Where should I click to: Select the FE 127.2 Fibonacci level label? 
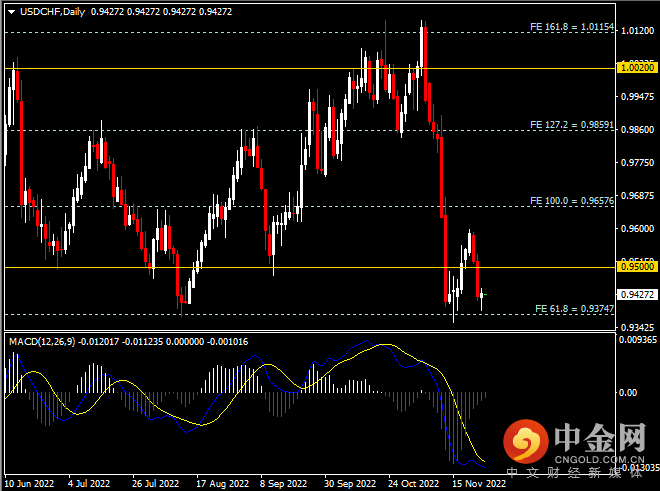[x=571, y=125]
